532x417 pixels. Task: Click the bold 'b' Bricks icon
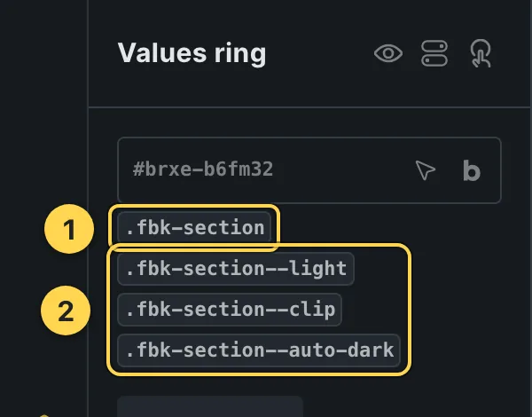472,170
